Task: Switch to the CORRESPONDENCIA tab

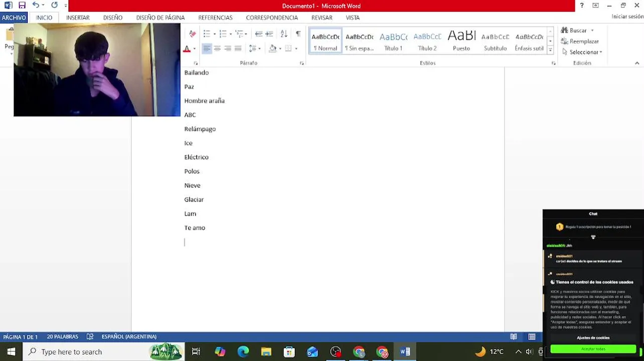Action: (272, 18)
